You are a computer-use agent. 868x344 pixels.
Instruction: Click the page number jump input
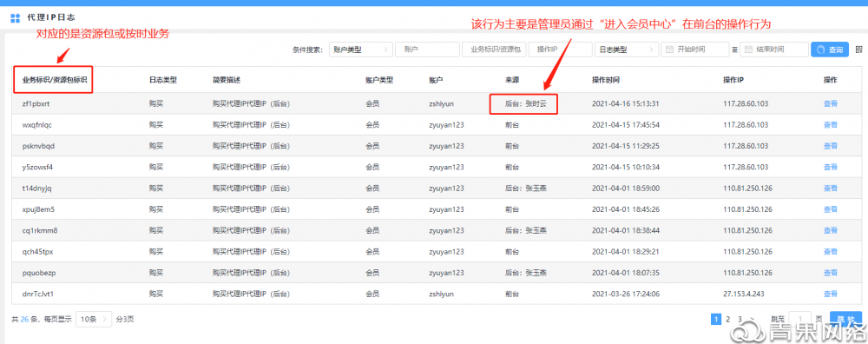coord(800,319)
